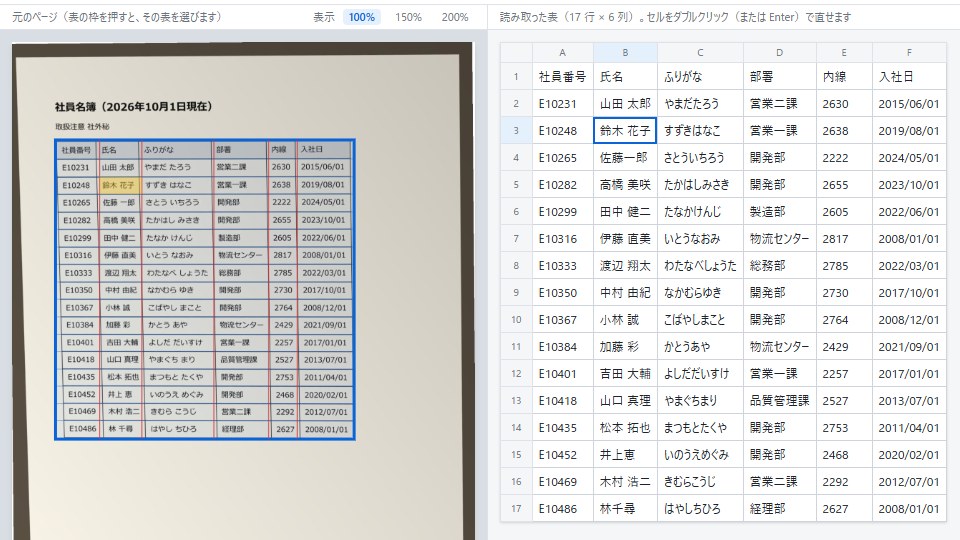Click the cell '社員番号' in row 1
Image resolution: width=960 pixels, height=540 pixels.
tap(563, 77)
